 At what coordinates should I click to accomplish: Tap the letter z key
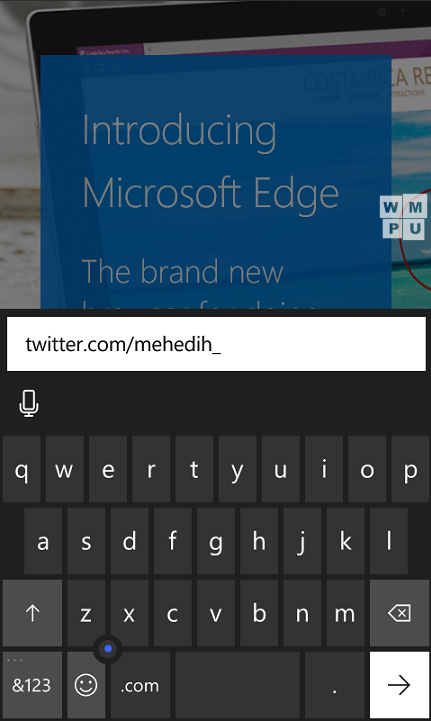tap(86, 612)
